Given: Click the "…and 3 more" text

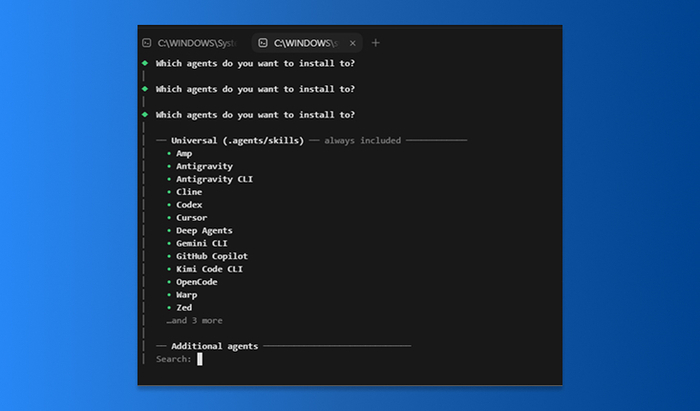Looking at the screenshot, I should [x=194, y=320].
